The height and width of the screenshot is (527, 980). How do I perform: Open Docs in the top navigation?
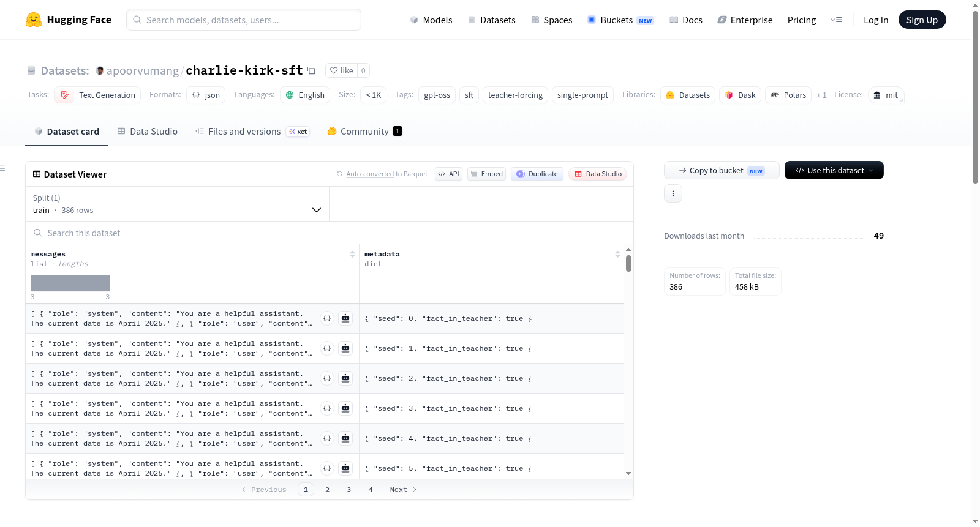(685, 20)
